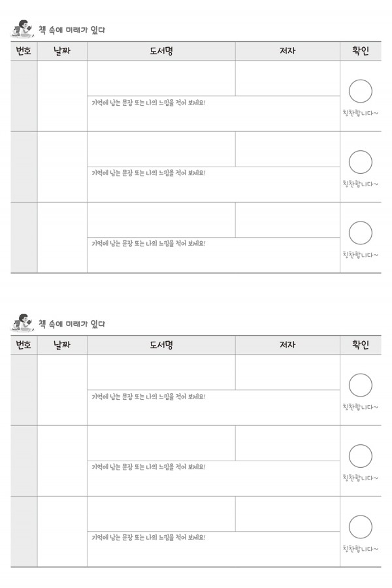The image size is (392, 588).
Task: Check the confirm circle in lower table's third row
Action: point(360,527)
